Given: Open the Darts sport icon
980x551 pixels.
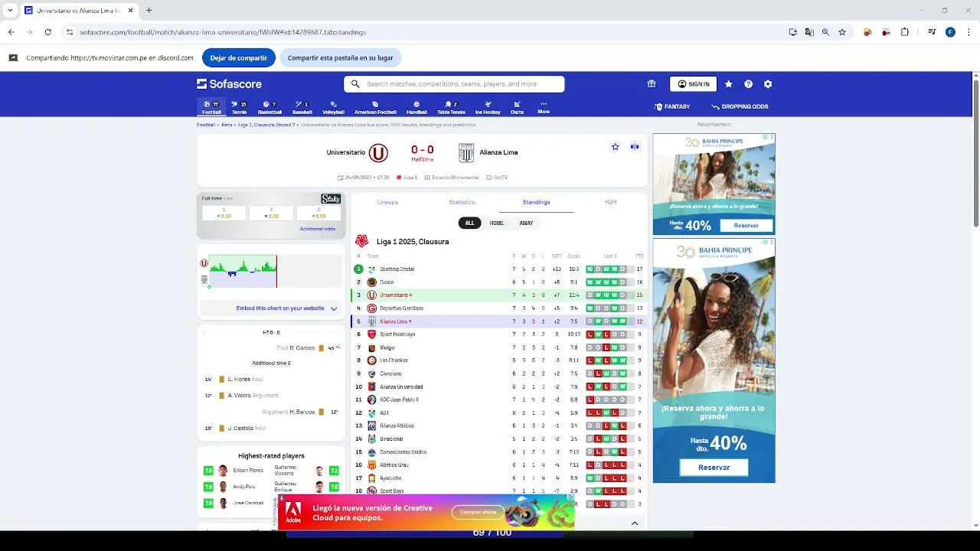Looking at the screenshot, I should tap(517, 107).
